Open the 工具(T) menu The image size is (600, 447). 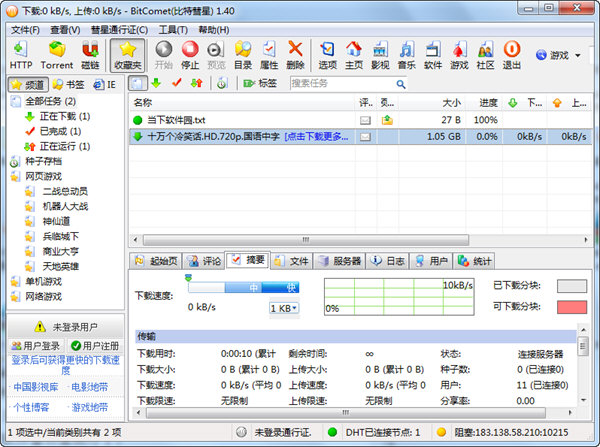click(173, 30)
